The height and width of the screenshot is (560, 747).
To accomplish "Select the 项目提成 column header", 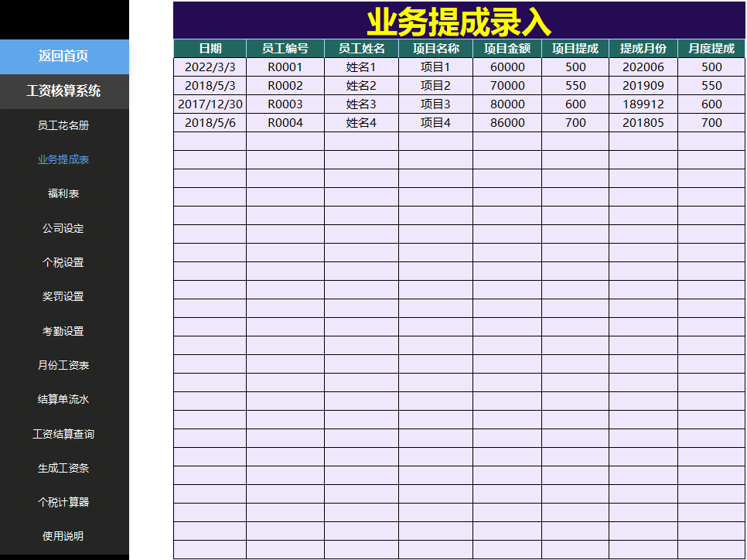I will tap(575, 49).
